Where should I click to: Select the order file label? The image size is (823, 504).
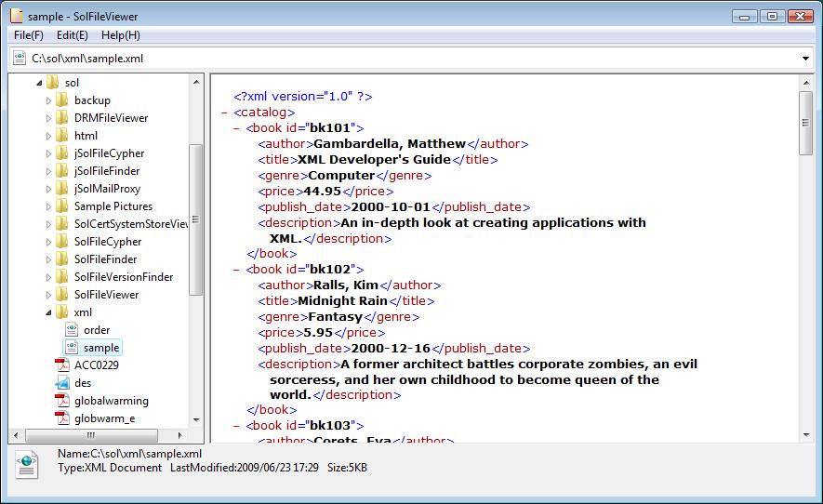point(97,330)
